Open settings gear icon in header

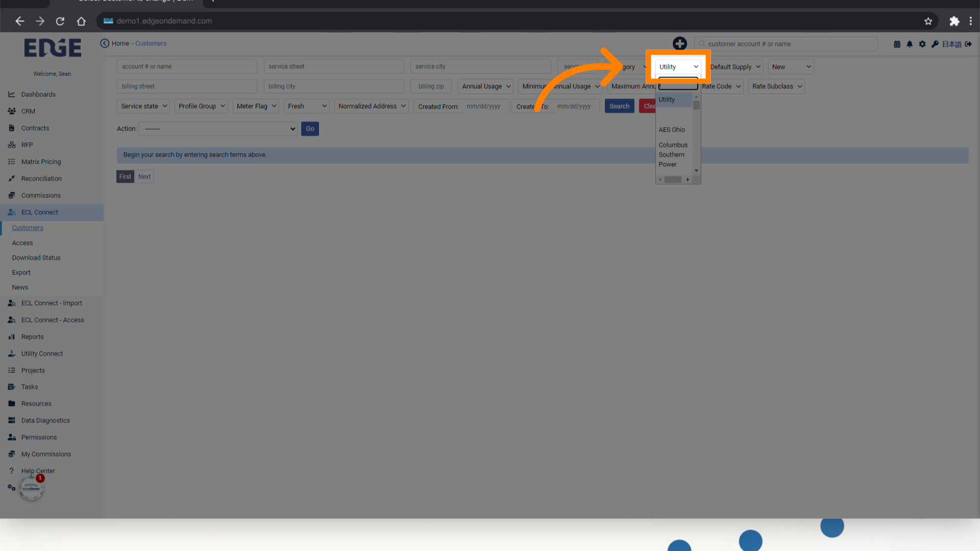point(922,44)
